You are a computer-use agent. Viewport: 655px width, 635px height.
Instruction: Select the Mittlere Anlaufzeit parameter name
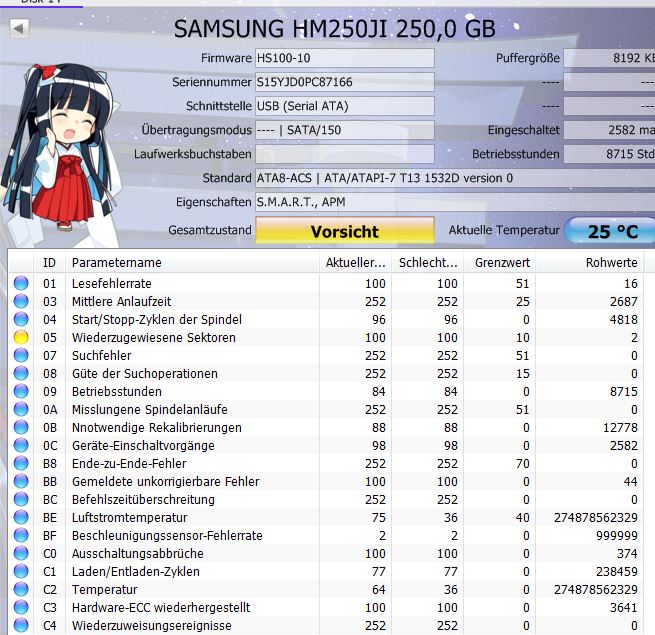[121, 301]
